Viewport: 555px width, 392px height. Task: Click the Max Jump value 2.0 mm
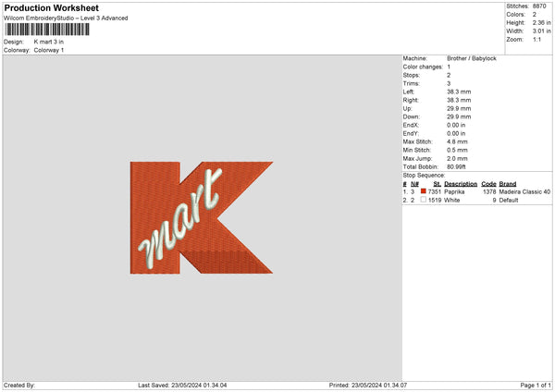click(x=457, y=158)
